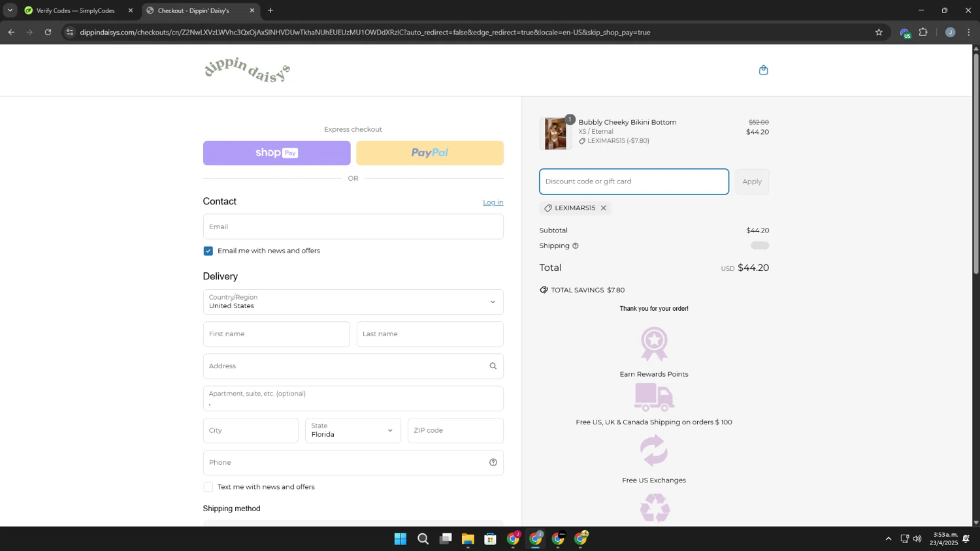The width and height of the screenshot is (980, 551).
Task: Remove the LEXIMARS15 discount code
Action: point(604,208)
